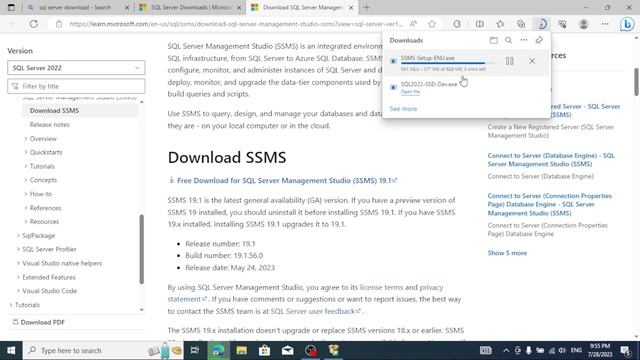Viewport: 640px width, 360px height.
Task: Open Microsoft Store from taskbar
Action: click(264, 350)
